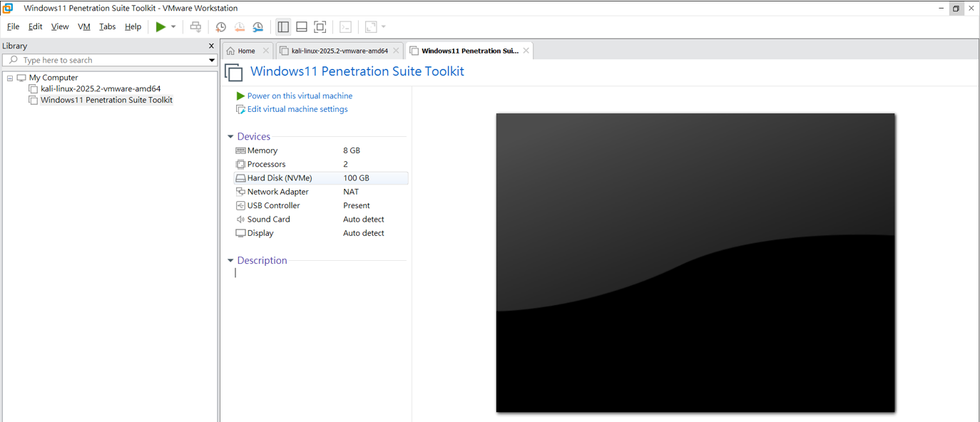
Task: Open the Help menu
Action: click(133, 26)
